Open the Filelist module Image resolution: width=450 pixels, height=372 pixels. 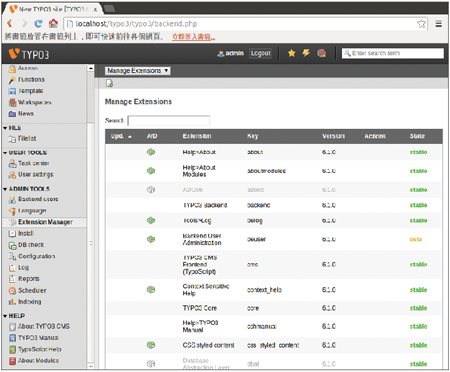(x=27, y=138)
